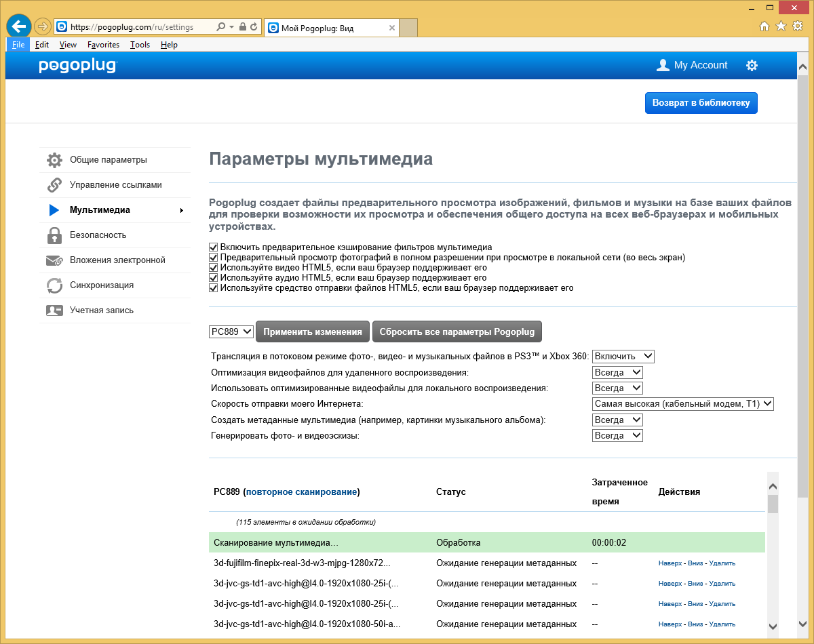814x644 pixels.
Task: Click My Account link
Action: point(701,65)
